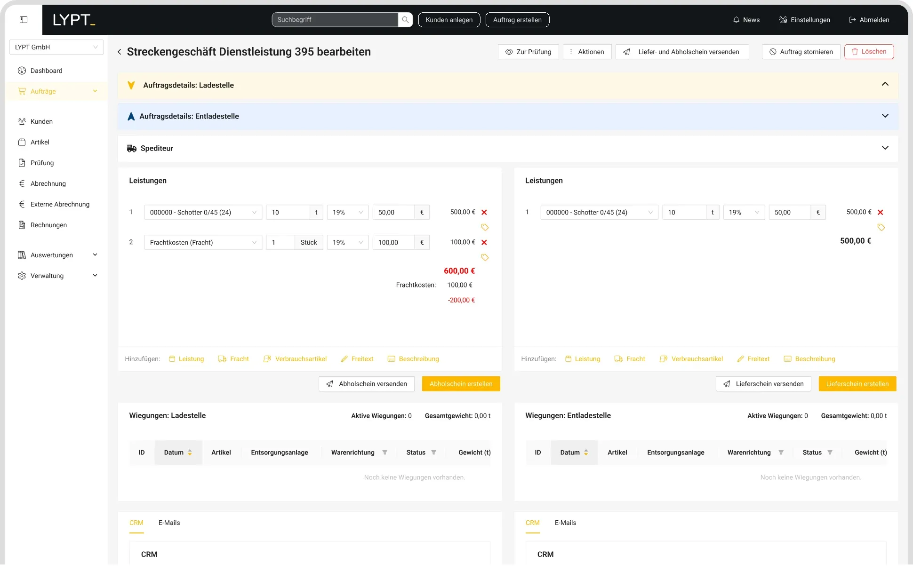Toggle the sidebar collapse icon
This screenshot has width=913, height=588.
click(24, 20)
